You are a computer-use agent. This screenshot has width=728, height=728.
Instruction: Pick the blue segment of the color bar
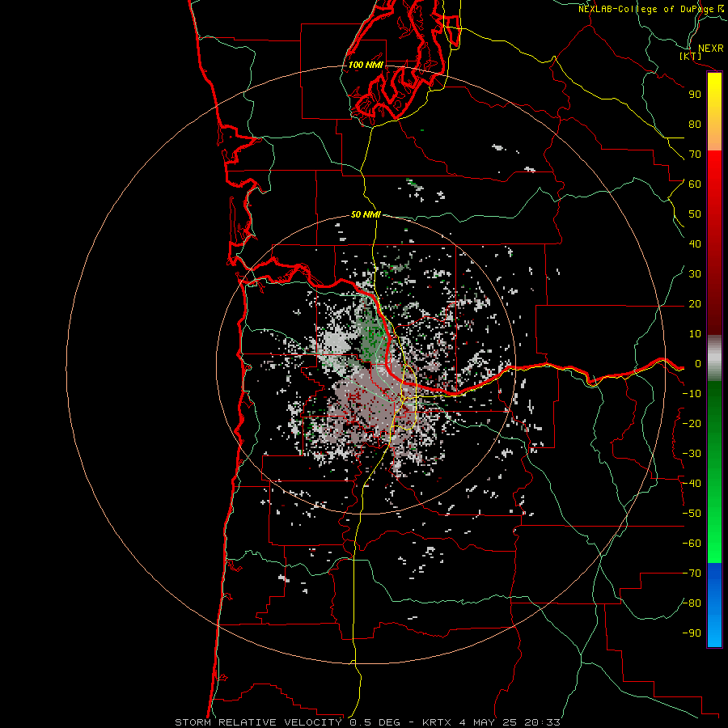(x=714, y=605)
